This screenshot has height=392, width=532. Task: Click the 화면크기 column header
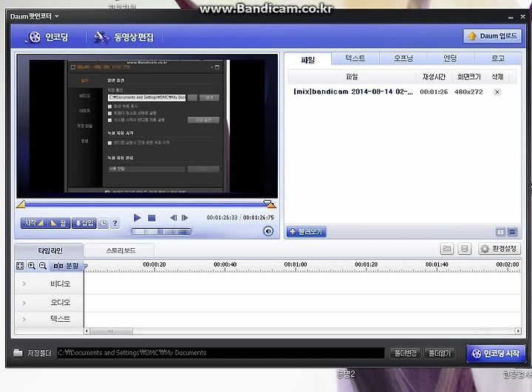point(469,77)
